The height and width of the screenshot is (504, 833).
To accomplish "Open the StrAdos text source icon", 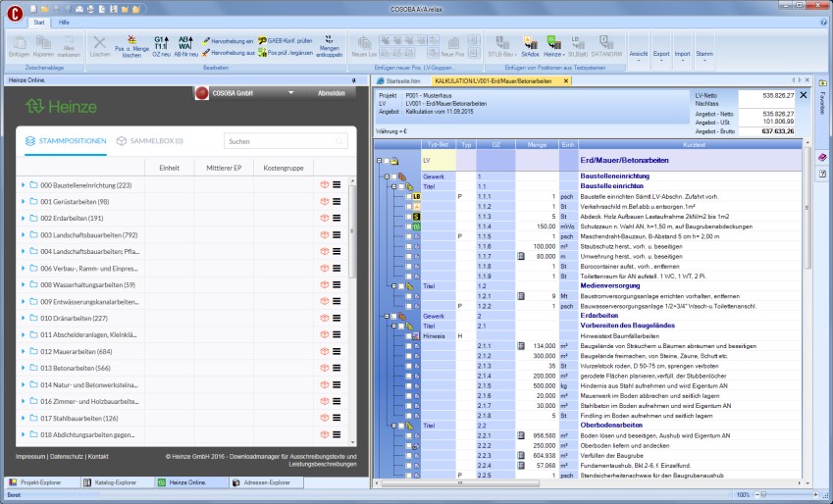I will tap(530, 45).
